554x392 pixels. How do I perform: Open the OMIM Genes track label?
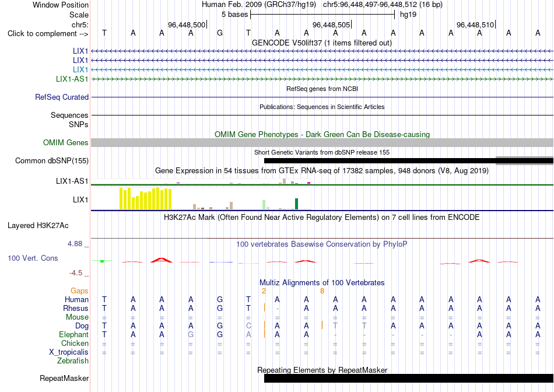[66, 142]
